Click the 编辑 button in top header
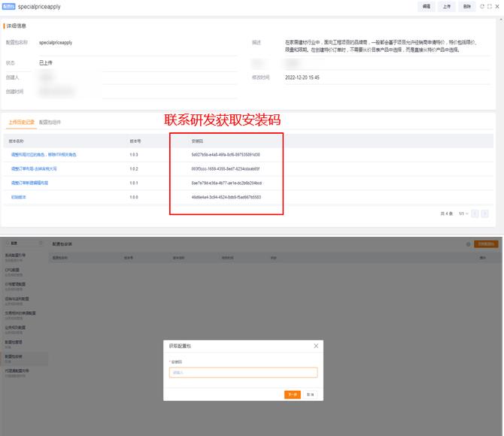 [427, 6]
